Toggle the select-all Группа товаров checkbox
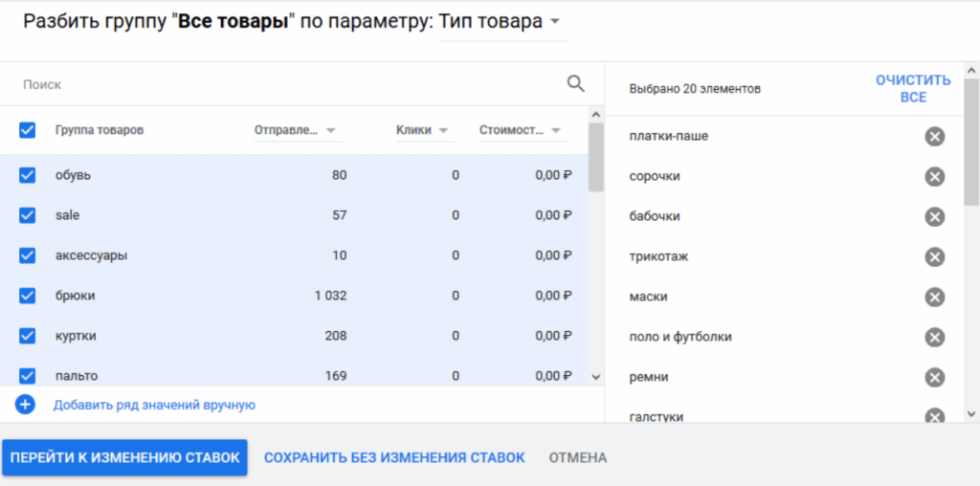The width and height of the screenshot is (980, 486). pos(28,130)
